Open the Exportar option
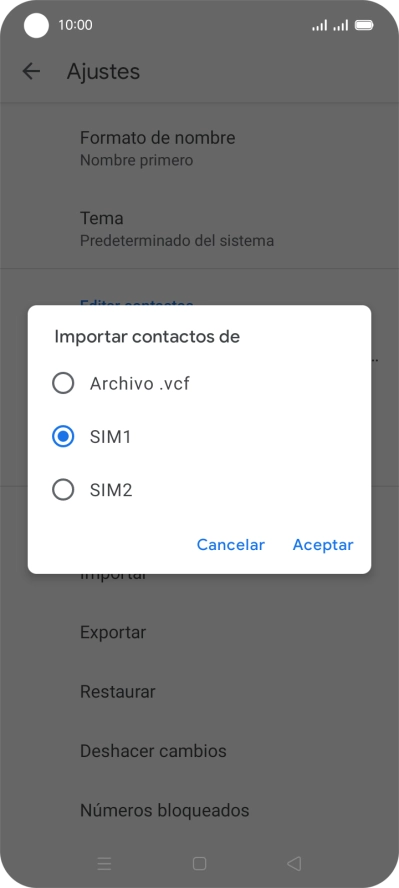This screenshot has width=399, height=888. click(199, 632)
